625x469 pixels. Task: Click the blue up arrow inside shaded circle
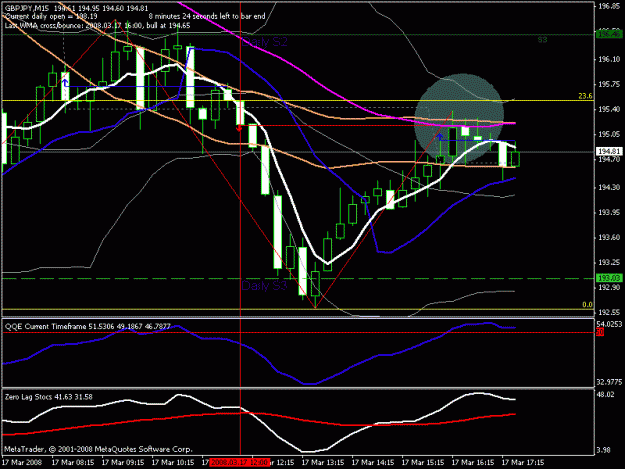pos(440,137)
